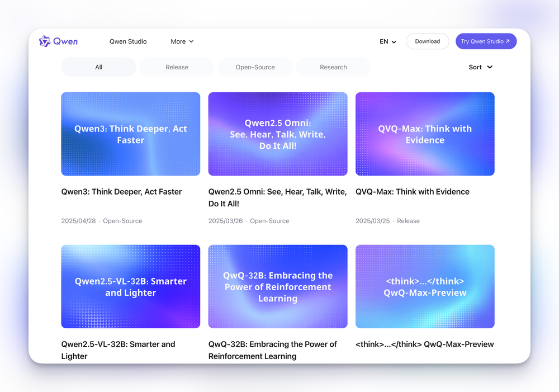
Task: Click 'Open-Source' tag under Qwen2.5 Omni card
Action: coord(269,221)
